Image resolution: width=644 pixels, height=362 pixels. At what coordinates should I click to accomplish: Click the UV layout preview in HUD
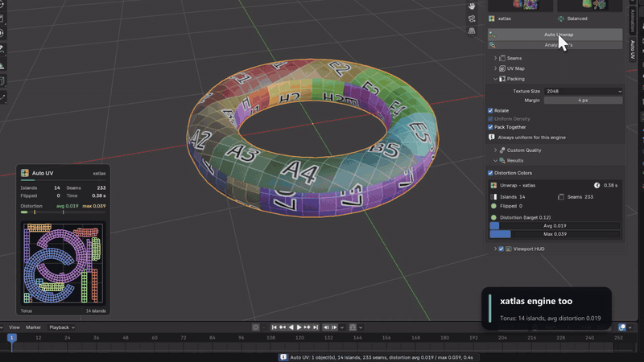[x=64, y=263]
